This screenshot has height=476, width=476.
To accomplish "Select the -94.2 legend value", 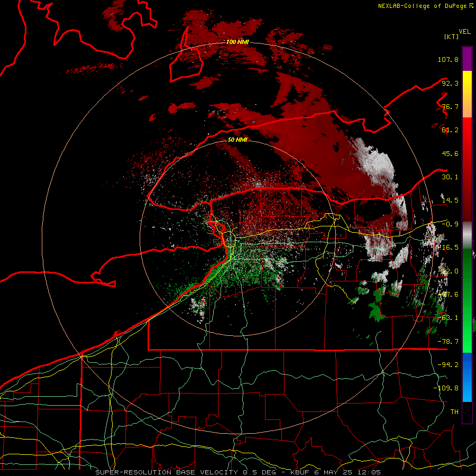I will coord(448,365).
